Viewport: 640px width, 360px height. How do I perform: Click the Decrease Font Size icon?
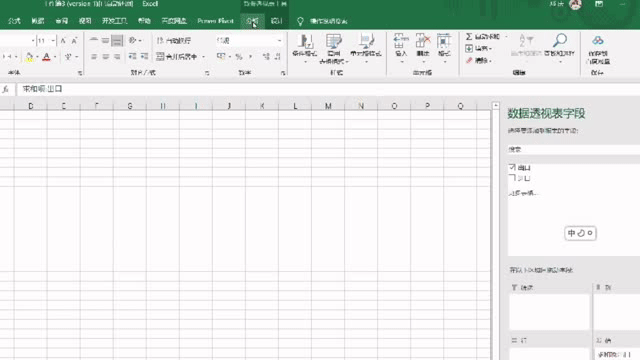(74, 41)
